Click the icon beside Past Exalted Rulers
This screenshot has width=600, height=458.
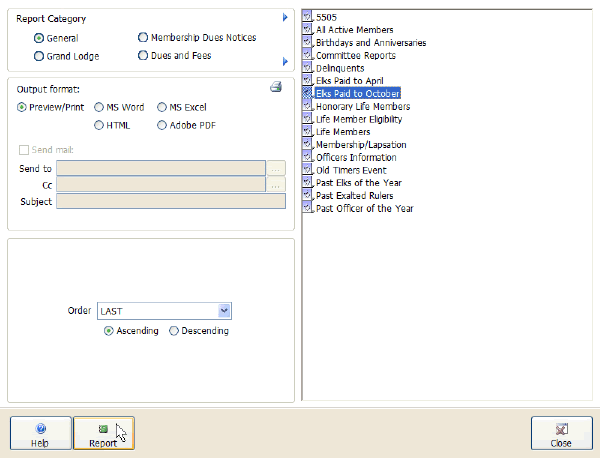pyautogui.click(x=308, y=196)
